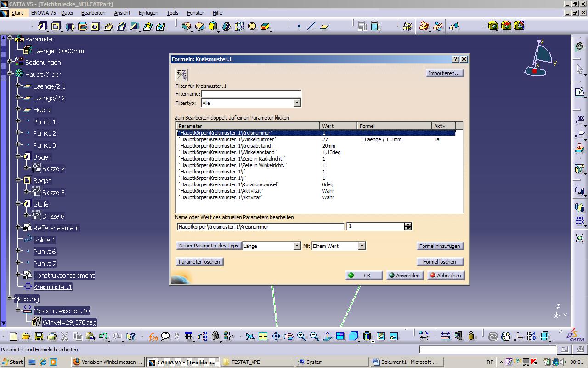Click the incremental filter icon in dialog
588x368 pixels.
tap(181, 75)
